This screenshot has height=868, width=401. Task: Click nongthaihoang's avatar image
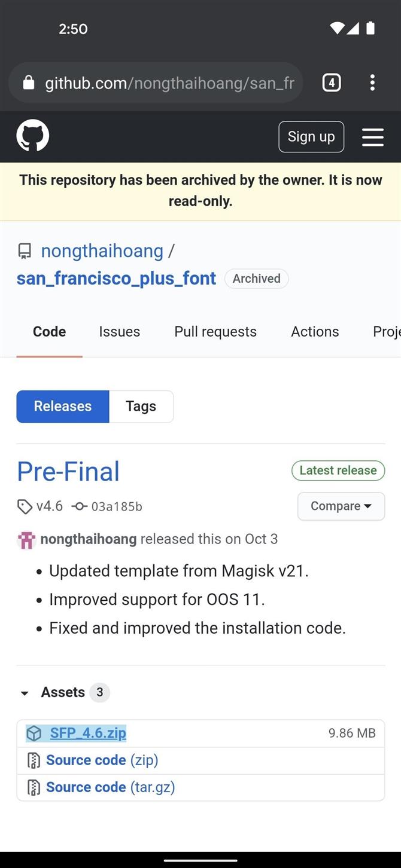pos(26,539)
